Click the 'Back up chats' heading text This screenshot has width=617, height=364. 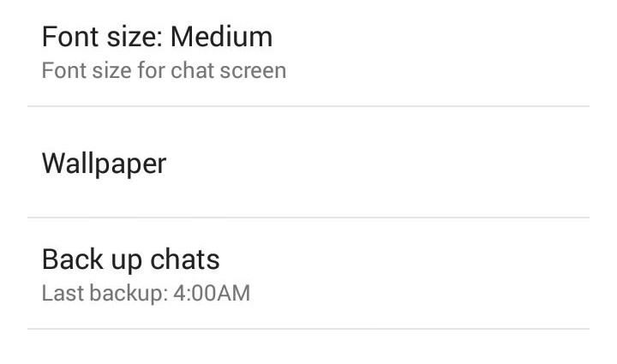coord(130,260)
